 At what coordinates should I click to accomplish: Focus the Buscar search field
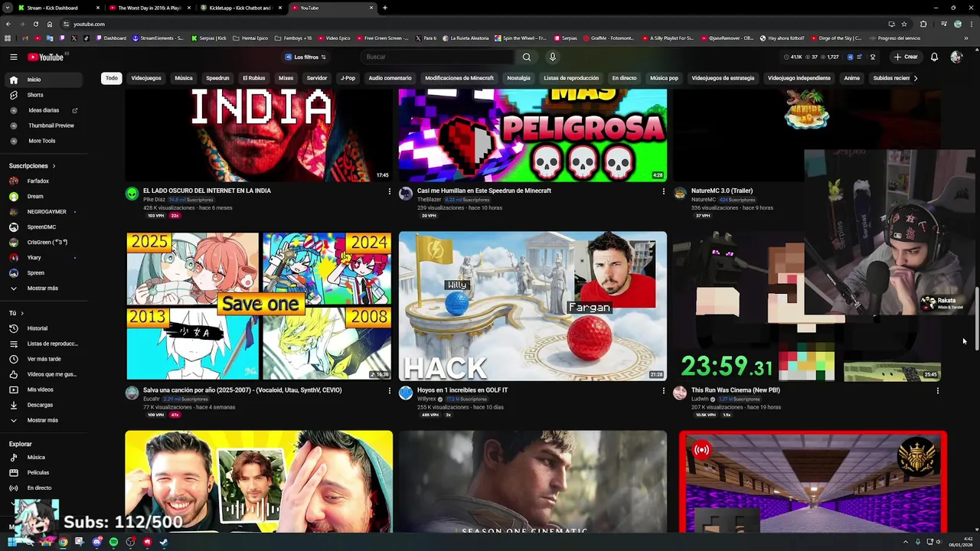pyautogui.click(x=436, y=57)
